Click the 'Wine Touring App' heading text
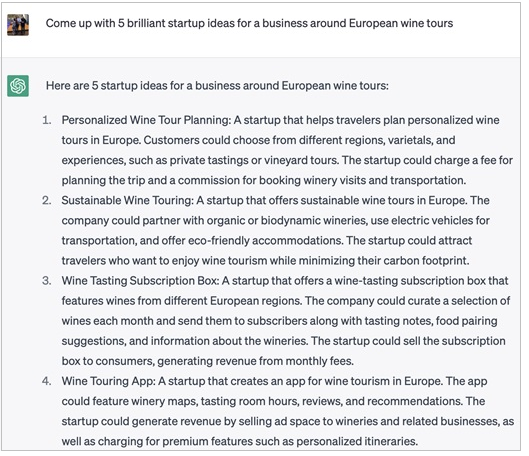The width and height of the screenshot is (529, 456). click(x=108, y=381)
